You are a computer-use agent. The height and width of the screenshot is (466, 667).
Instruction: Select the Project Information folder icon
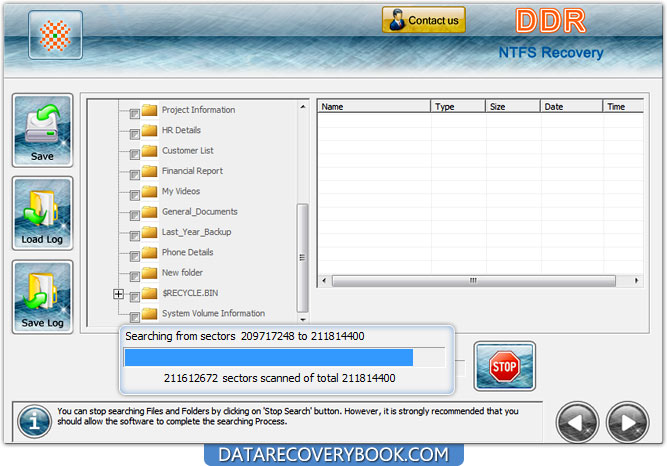click(x=149, y=110)
